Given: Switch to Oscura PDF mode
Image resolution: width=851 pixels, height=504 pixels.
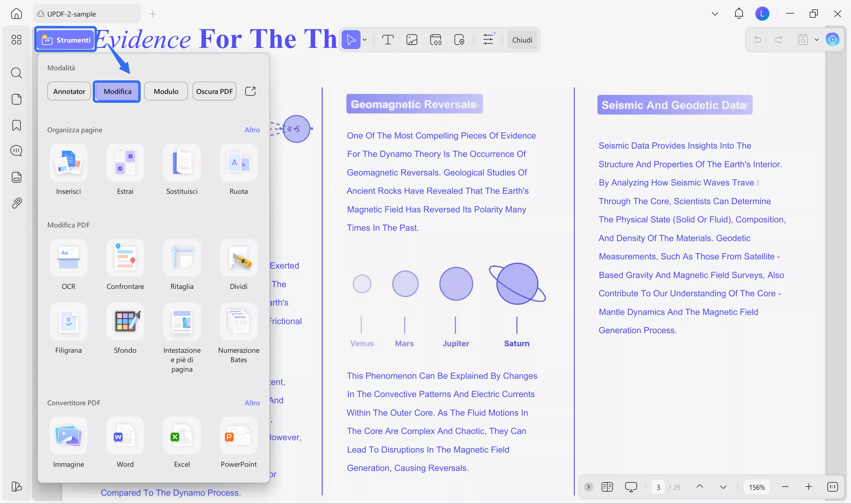Looking at the screenshot, I should click(x=214, y=91).
